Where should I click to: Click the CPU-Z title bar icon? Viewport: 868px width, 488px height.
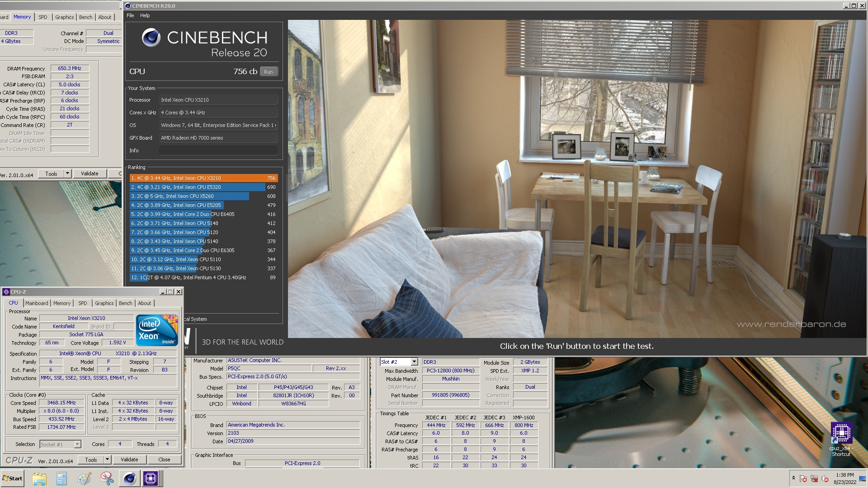pos(6,292)
